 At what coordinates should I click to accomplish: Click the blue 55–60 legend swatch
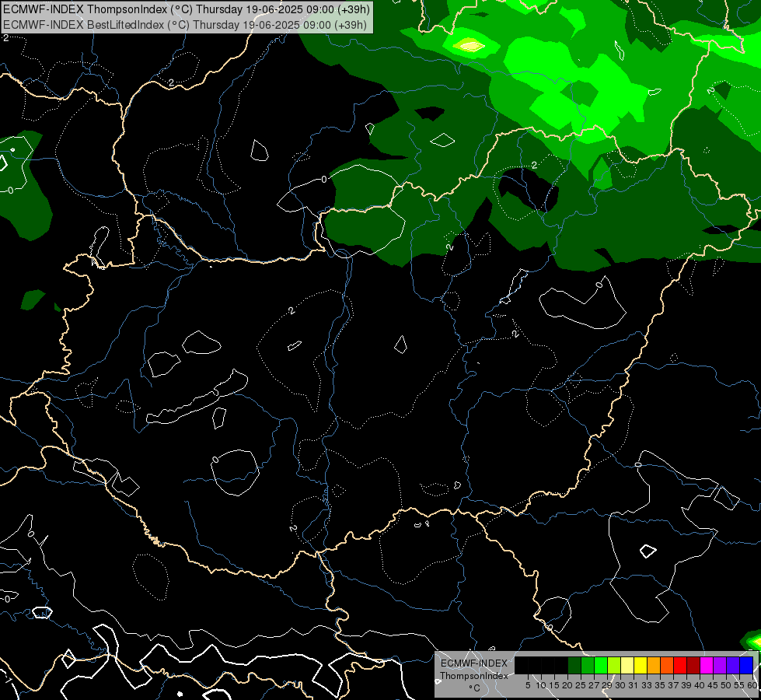click(x=746, y=665)
